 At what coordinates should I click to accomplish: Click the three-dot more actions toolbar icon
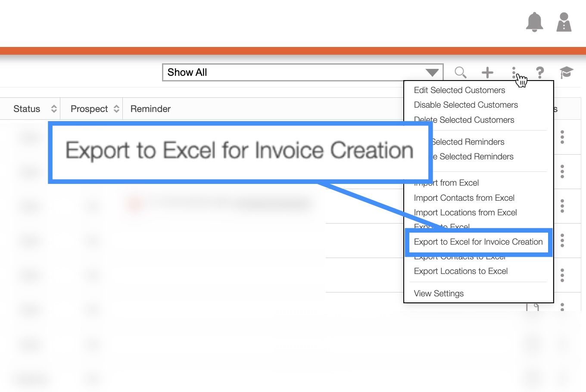click(x=514, y=72)
